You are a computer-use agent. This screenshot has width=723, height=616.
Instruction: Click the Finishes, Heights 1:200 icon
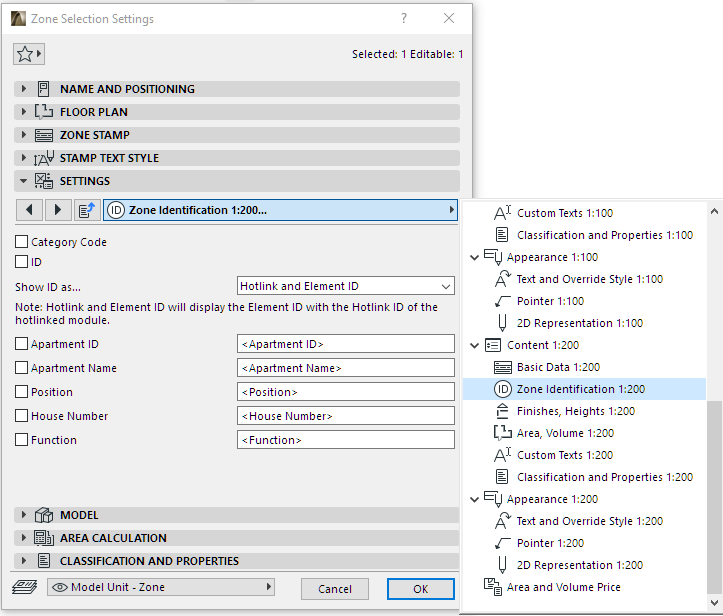[x=502, y=411]
